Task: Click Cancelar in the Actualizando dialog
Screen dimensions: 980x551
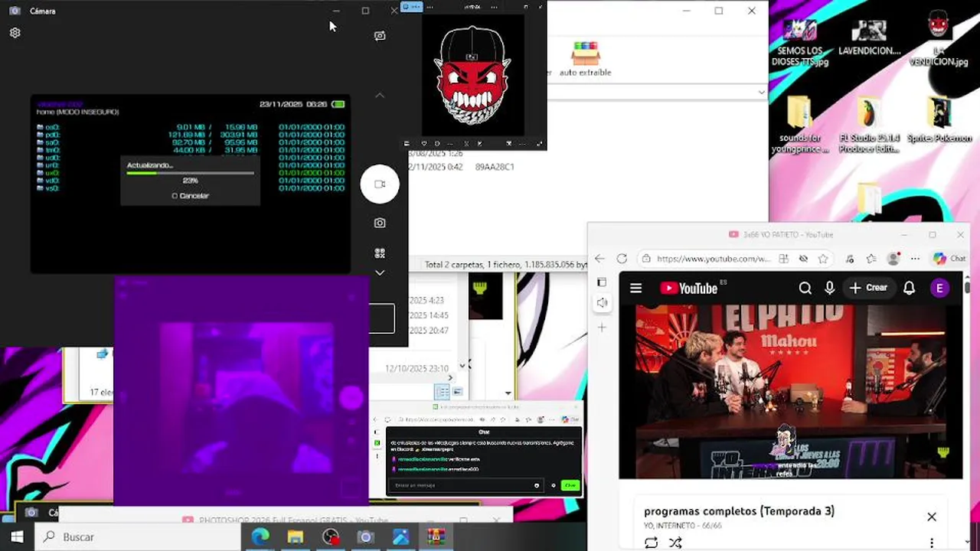Action: (190, 196)
